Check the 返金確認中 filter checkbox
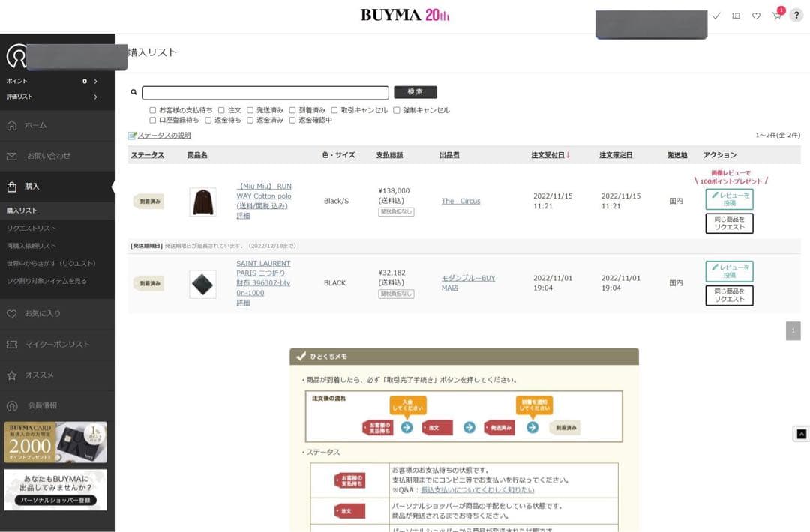 [x=292, y=120]
